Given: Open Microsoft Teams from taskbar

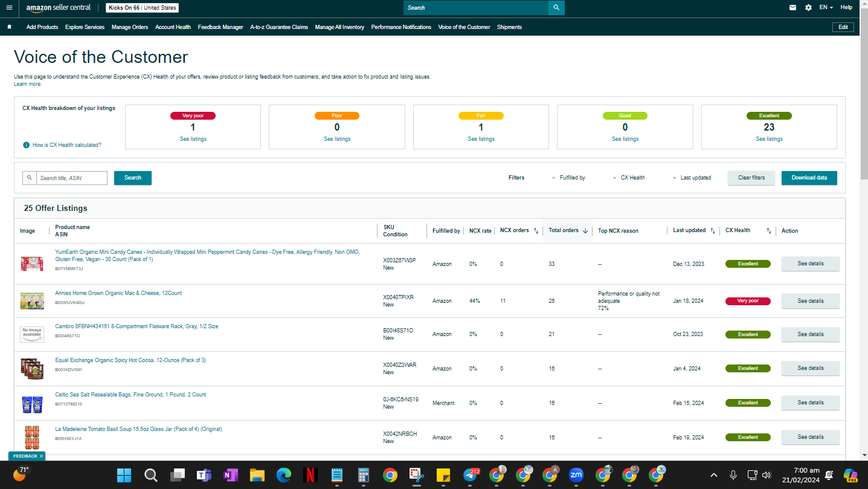Looking at the screenshot, I should click(204, 475).
